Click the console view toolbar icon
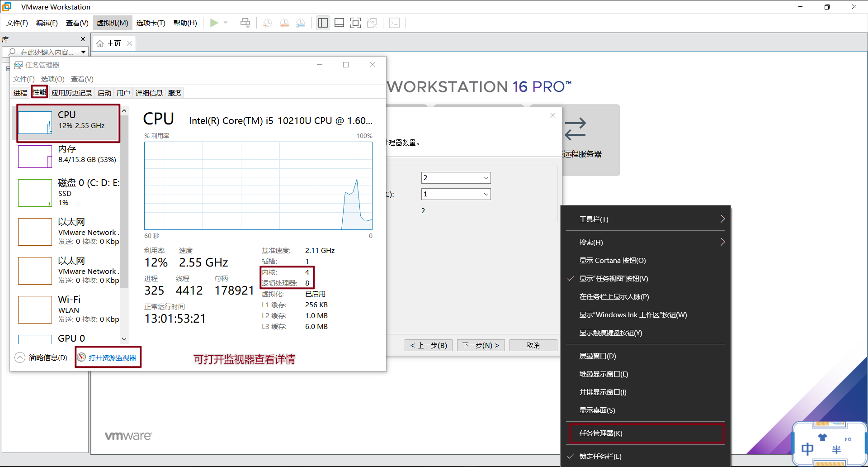Viewport: 868px width, 467px height. [x=394, y=23]
